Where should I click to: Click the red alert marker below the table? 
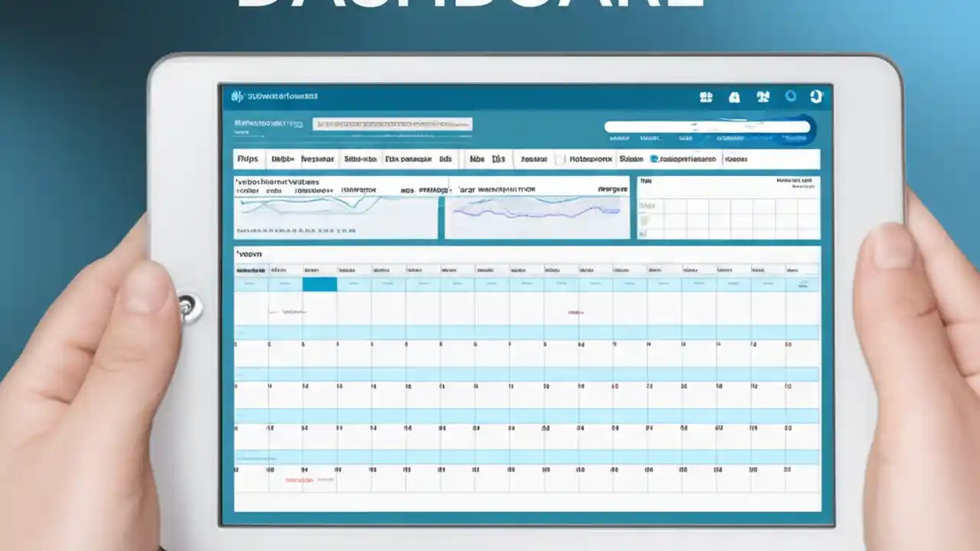(299, 480)
